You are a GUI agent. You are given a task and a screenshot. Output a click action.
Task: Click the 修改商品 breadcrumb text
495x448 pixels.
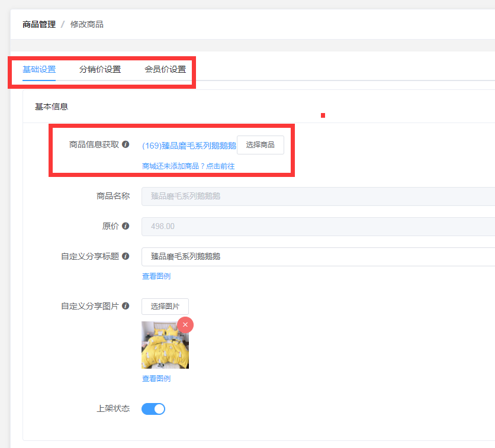coord(87,24)
